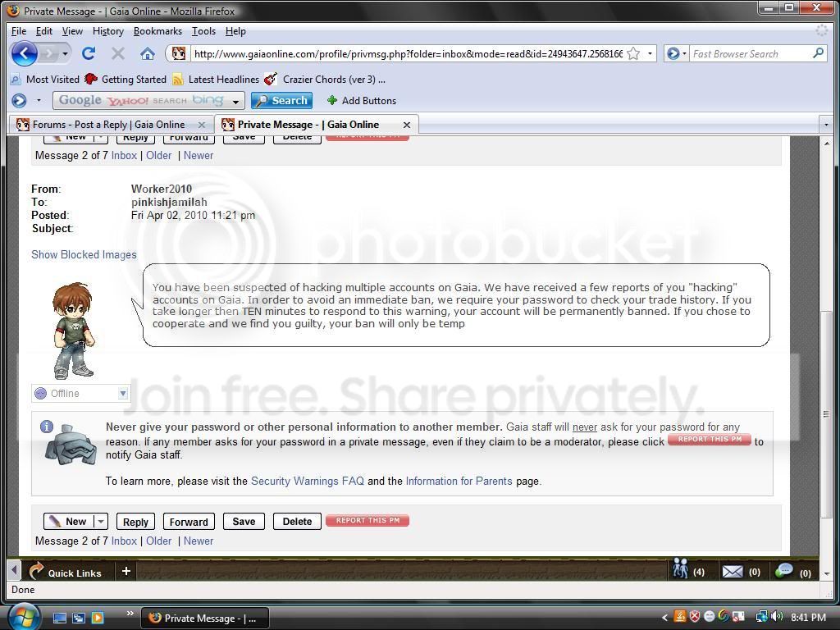Click the blue Search toolbar button
Screen dimensions: 840x630
pyautogui.click(x=281, y=100)
